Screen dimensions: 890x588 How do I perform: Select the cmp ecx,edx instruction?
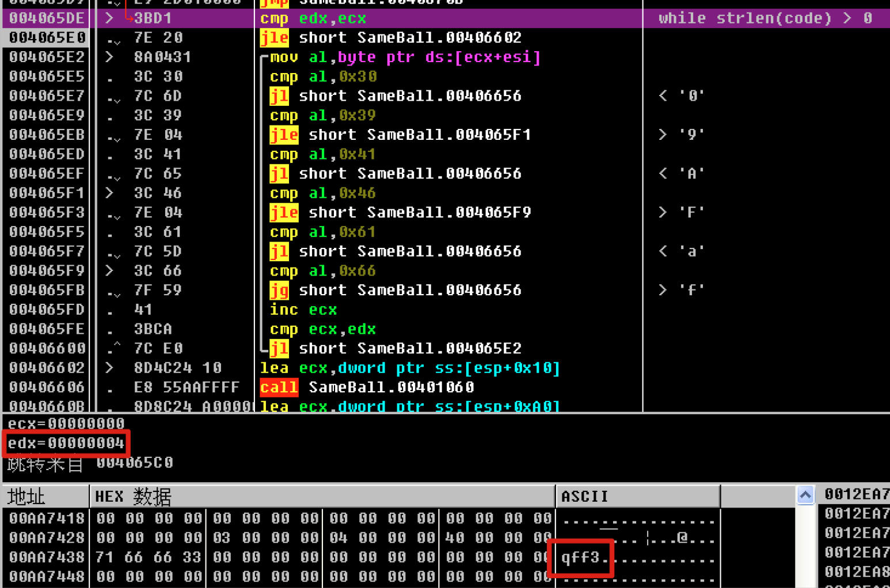point(322,329)
